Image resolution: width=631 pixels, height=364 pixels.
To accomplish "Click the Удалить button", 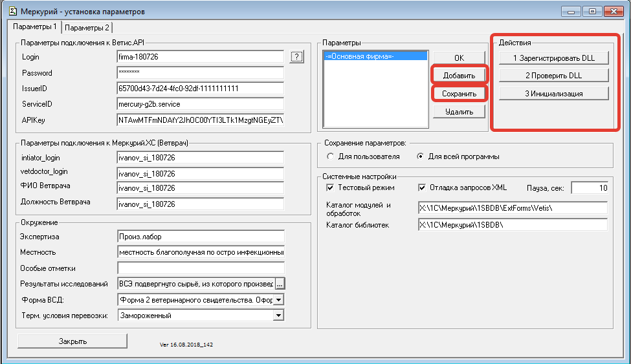I will pos(459,112).
